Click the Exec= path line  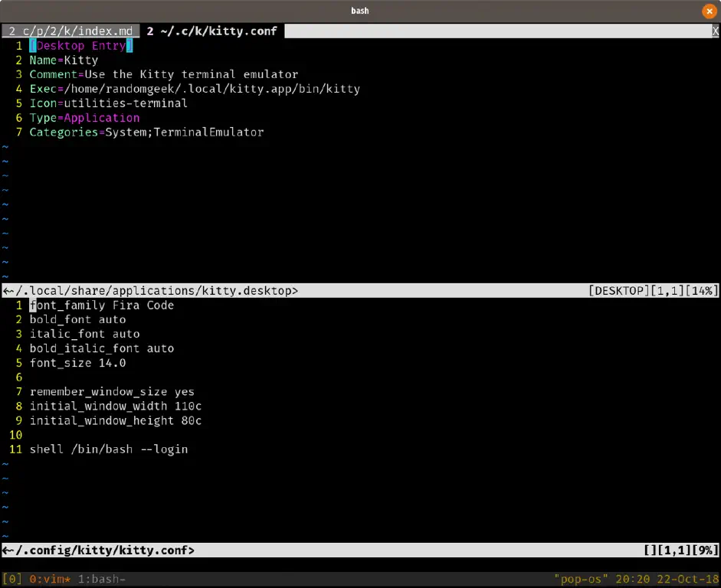(x=195, y=89)
